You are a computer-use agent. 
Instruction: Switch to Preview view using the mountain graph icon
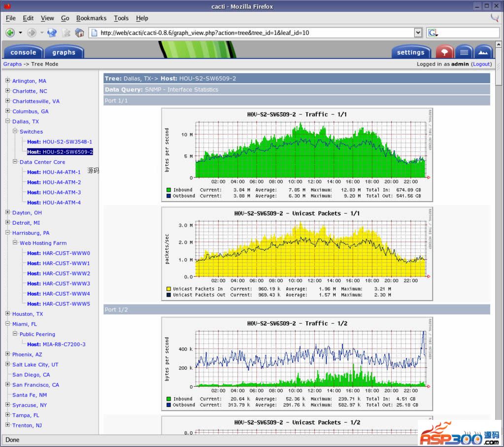[x=483, y=52]
